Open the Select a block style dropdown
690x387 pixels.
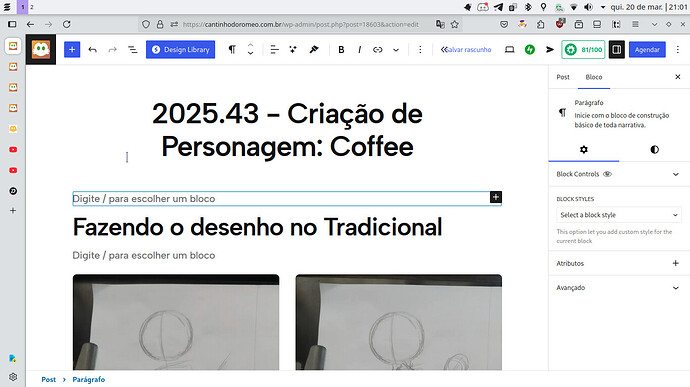click(x=619, y=215)
